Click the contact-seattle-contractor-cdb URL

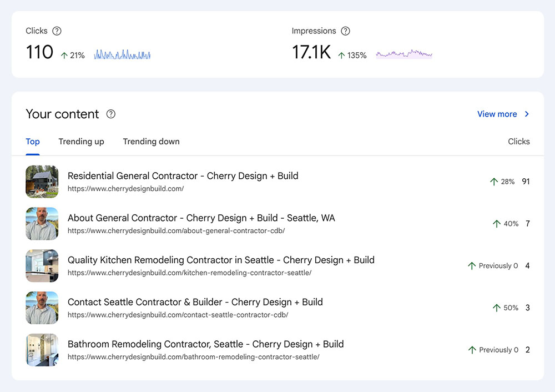click(178, 315)
